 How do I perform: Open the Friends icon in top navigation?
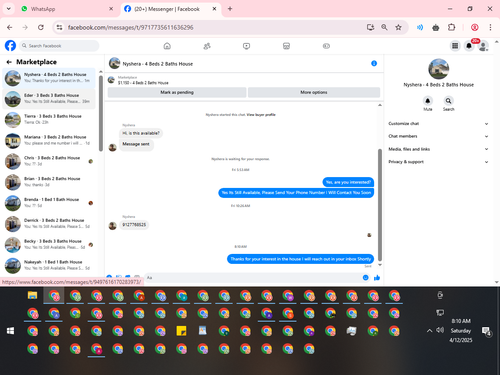tap(207, 46)
